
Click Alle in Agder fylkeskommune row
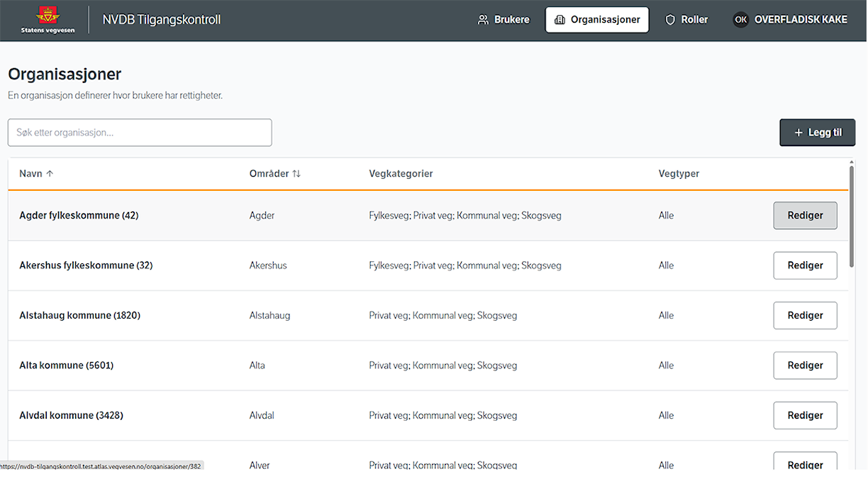click(666, 216)
